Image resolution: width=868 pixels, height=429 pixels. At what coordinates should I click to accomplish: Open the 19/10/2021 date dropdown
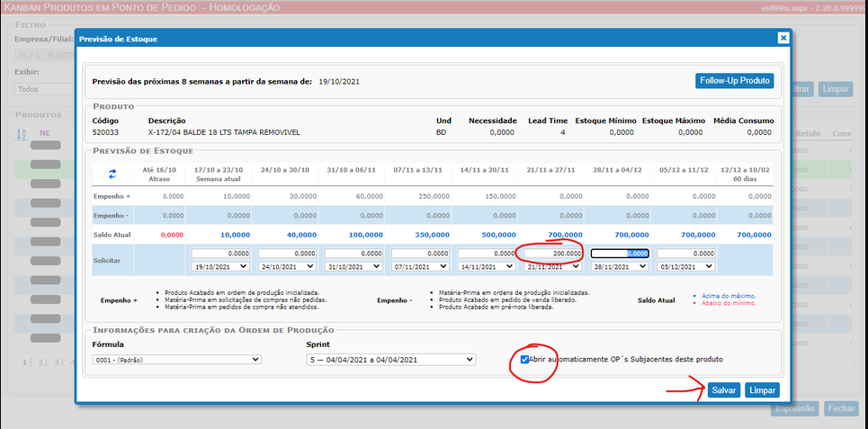click(x=220, y=266)
